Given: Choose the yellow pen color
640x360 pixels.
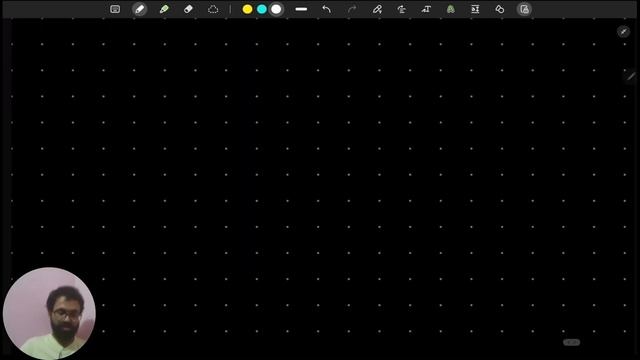Looking at the screenshot, I should point(247,9).
